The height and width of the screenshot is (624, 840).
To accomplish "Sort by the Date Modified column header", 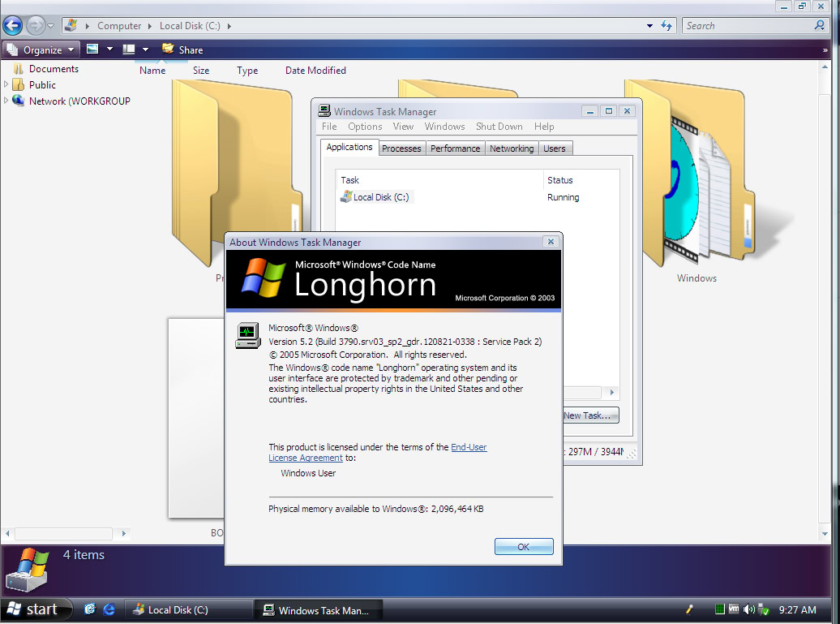I will point(315,71).
